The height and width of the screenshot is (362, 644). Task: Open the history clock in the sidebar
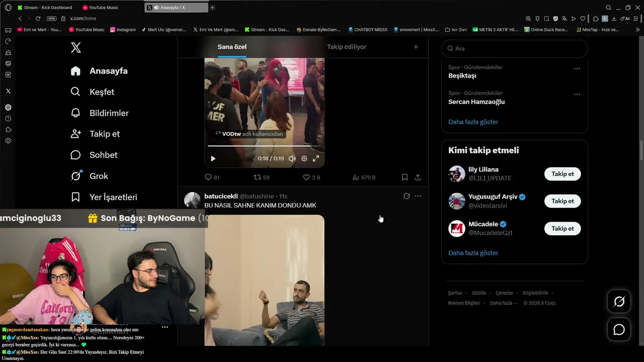click(x=8, y=119)
